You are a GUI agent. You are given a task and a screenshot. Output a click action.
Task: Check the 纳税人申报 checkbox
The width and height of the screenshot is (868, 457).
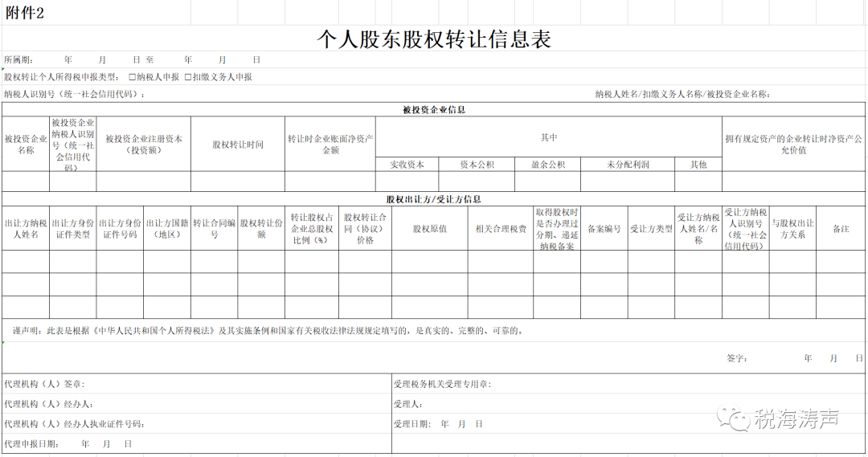(133, 77)
